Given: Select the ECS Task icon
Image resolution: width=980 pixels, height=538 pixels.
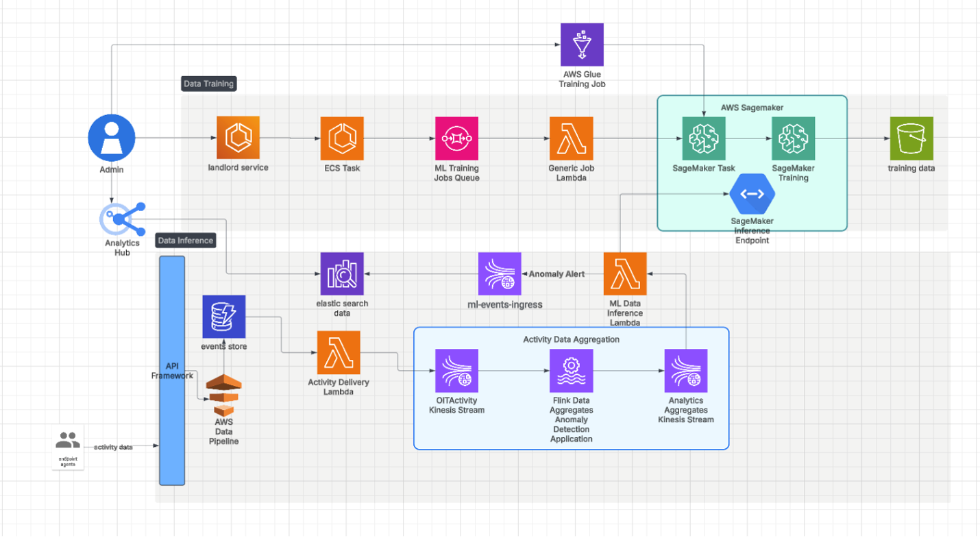Looking at the screenshot, I should click(342, 137).
